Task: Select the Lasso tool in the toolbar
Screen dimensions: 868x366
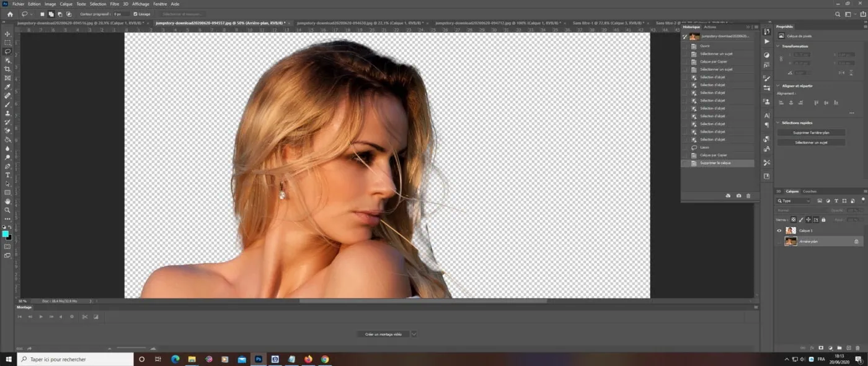Action: 7,51
